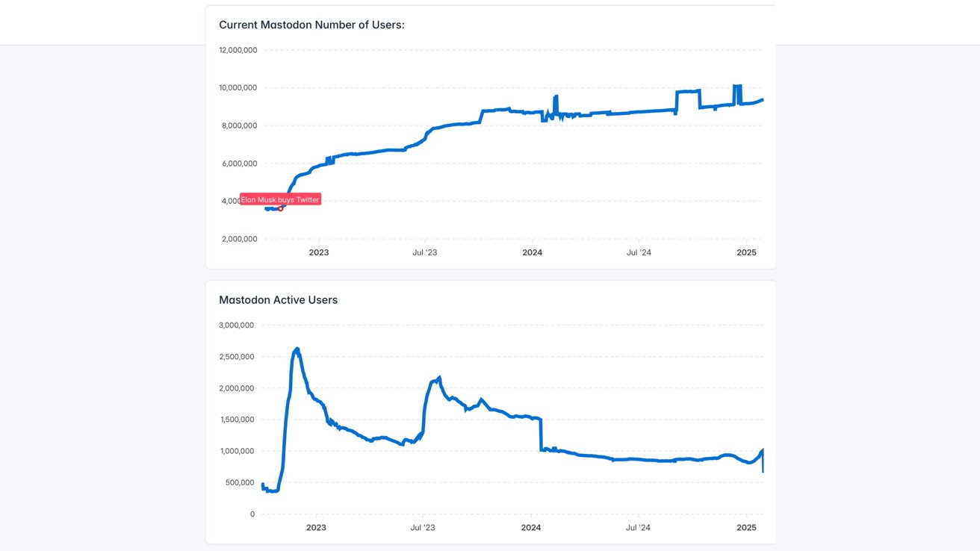Click the 6,000,000 y-axis label

[x=238, y=164]
